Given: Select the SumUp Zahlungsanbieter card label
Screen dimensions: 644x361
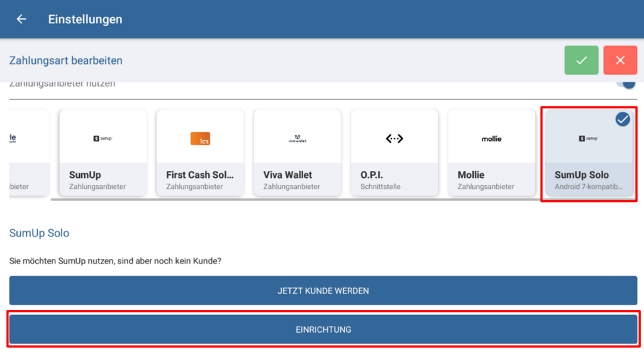Looking at the screenshot, I should 97,187.
